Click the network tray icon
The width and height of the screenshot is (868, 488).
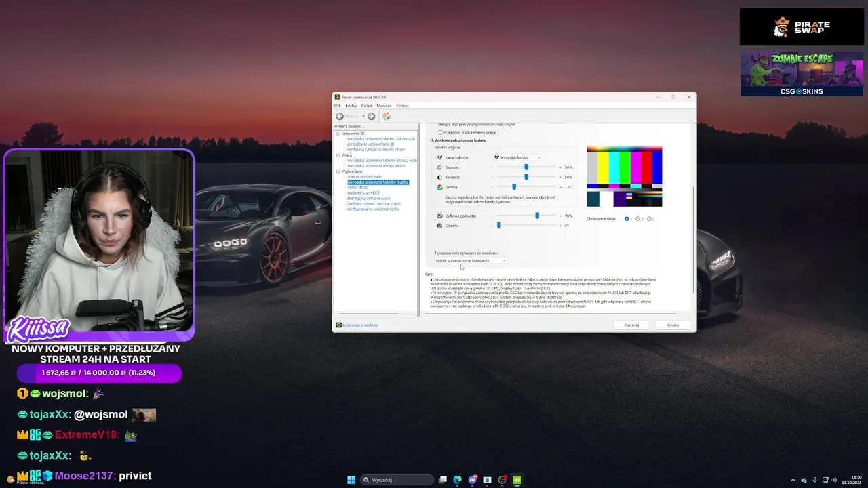824,480
